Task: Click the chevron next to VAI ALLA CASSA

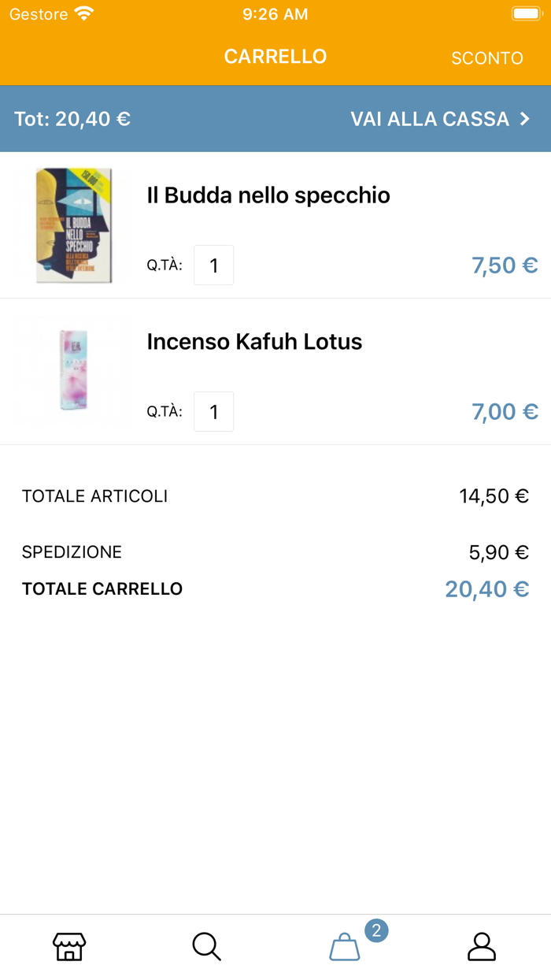Action: tap(526, 118)
